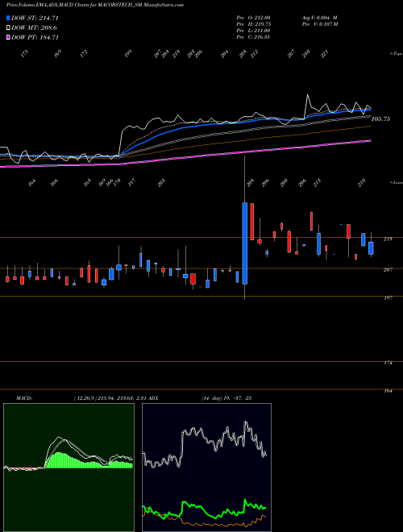
Task: Click the 221 tops label
Action: [325, 54]
